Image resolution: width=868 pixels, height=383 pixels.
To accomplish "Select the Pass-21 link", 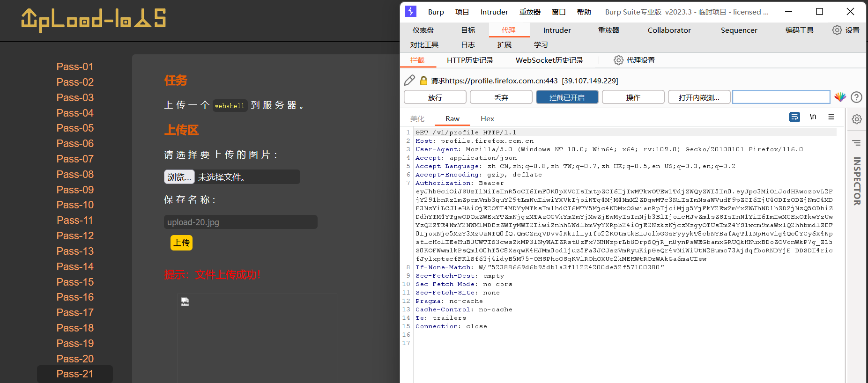I will [x=75, y=374].
